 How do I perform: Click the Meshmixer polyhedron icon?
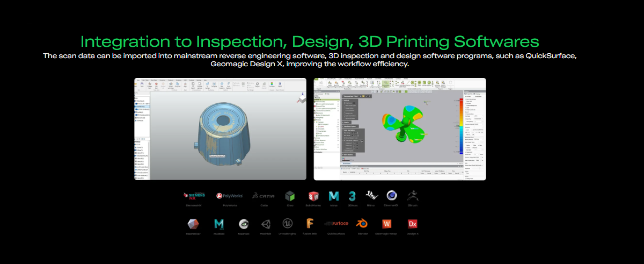tap(194, 224)
